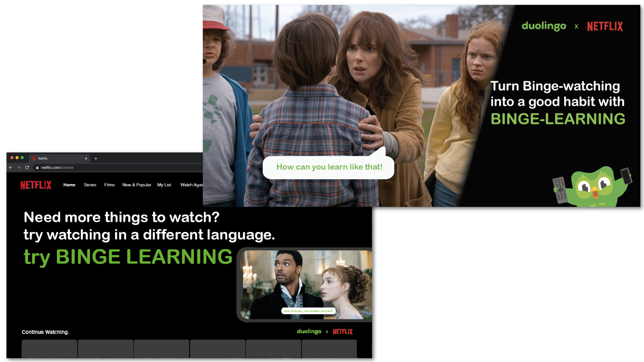This screenshot has width=644, height=362.
Task: Click Netflix logo beside duolingo in browser banner
Action: pyautogui.click(x=342, y=332)
